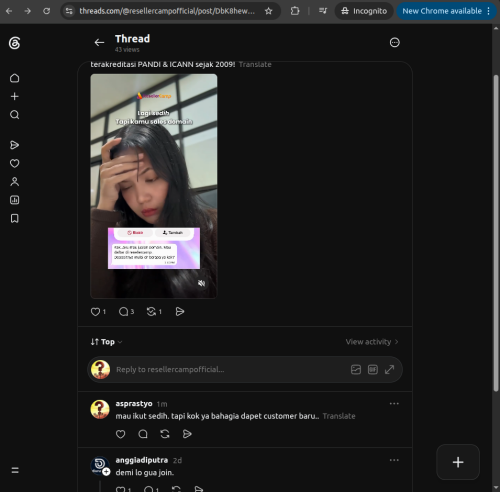Open Activity heart icon in sidebar
The width and height of the screenshot is (500, 492).
[14, 163]
